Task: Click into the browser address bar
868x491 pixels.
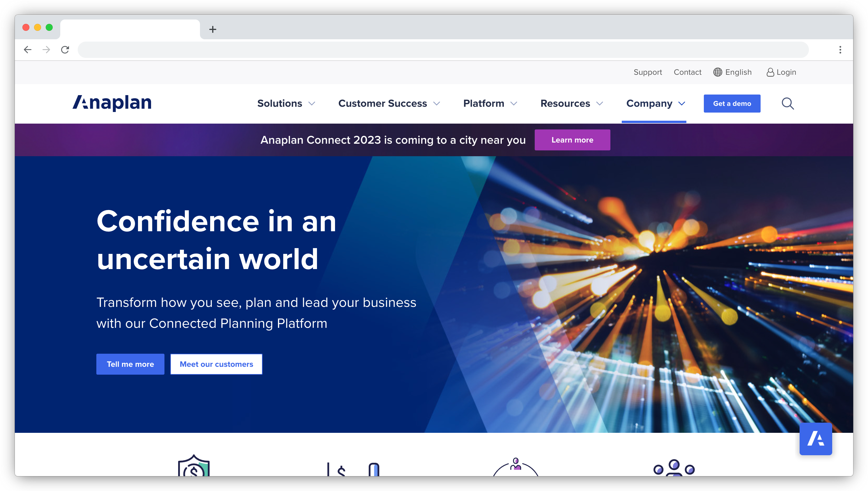Action: click(x=443, y=50)
